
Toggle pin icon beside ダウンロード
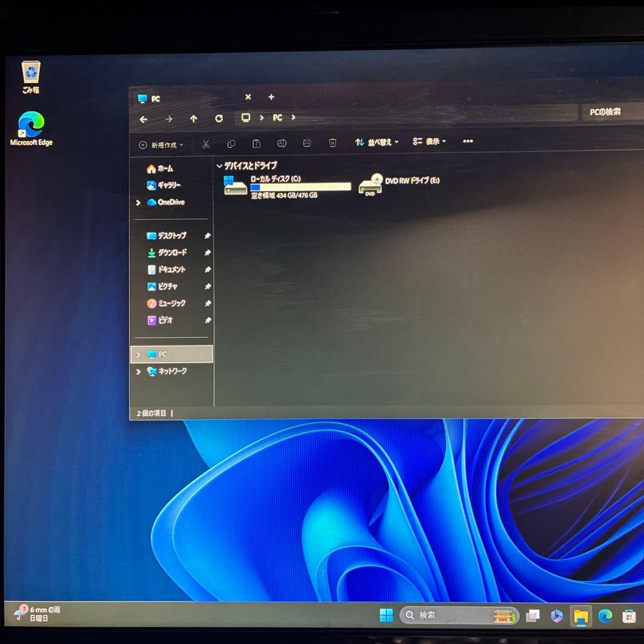click(207, 252)
